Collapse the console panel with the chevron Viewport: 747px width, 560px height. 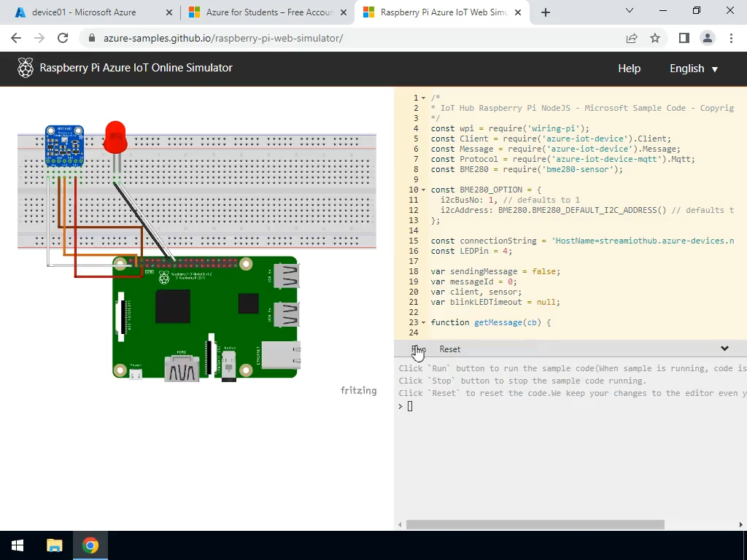[724, 349]
